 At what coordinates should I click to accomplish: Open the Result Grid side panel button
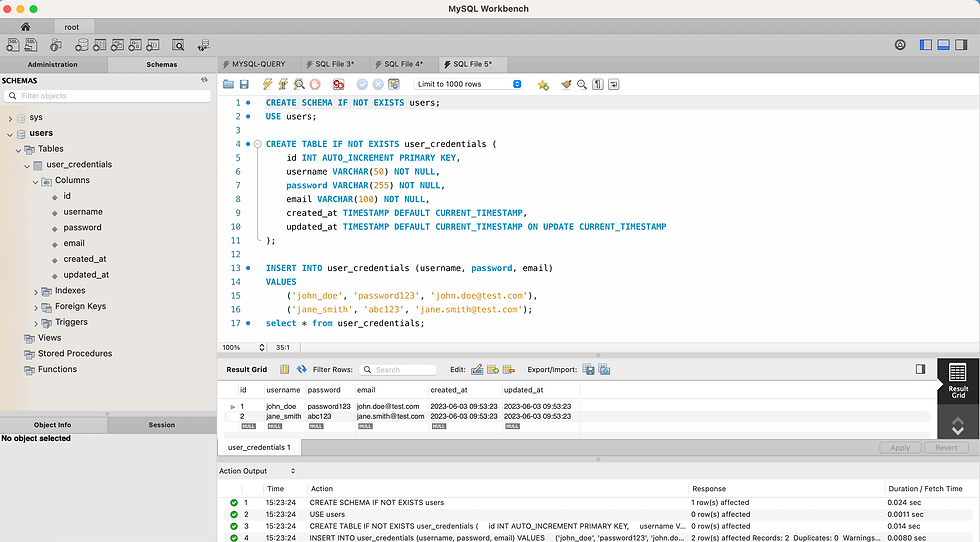(x=957, y=380)
